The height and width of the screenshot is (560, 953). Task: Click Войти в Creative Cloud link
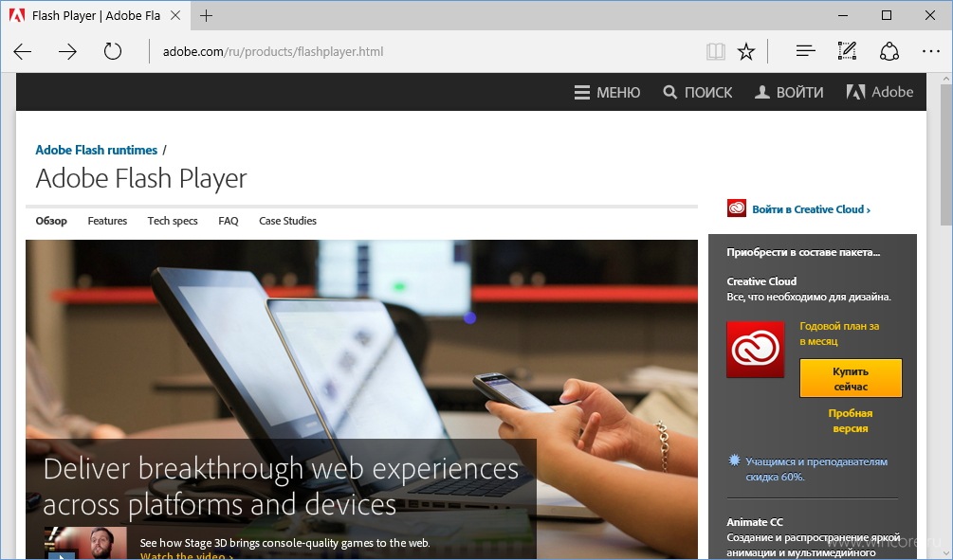[811, 209]
